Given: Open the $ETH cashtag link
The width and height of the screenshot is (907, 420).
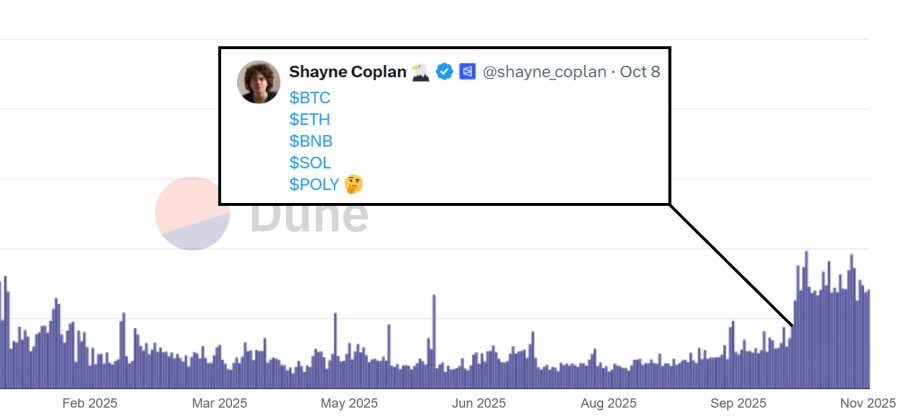Looking at the screenshot, I should [309, 119].
